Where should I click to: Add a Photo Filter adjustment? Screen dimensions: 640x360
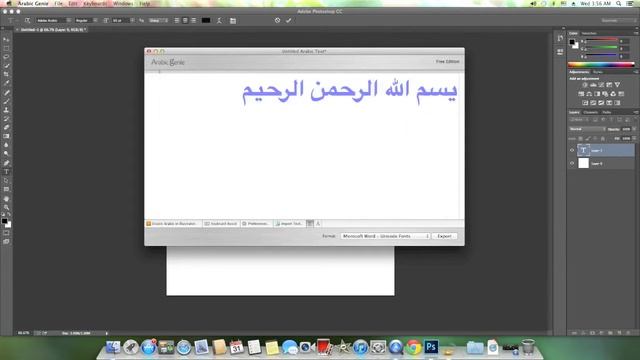click(605, 94)
